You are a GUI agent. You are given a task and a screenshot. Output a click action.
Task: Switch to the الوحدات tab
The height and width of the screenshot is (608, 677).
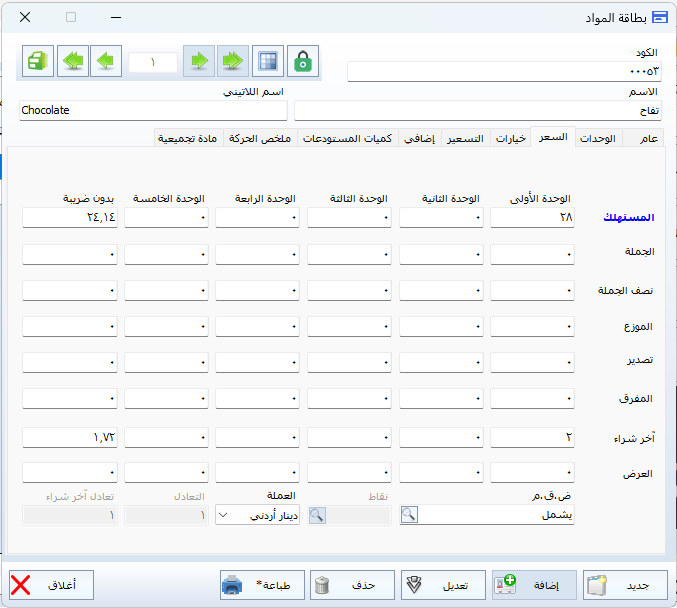(x=598, y=138)
